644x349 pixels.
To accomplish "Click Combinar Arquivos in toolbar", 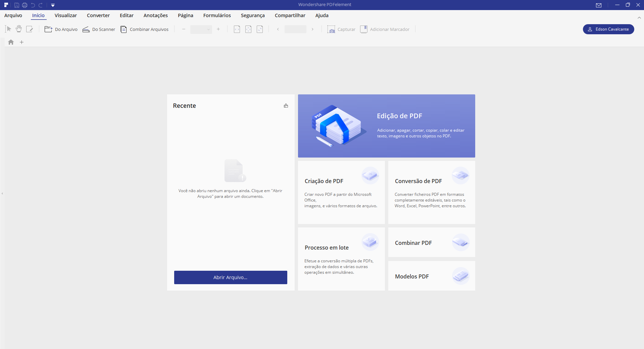I will point(144,30).
